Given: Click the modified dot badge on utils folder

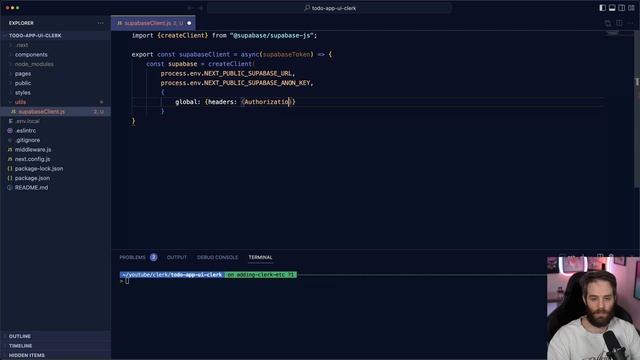Looking at the screenshot, I should 101,102.
